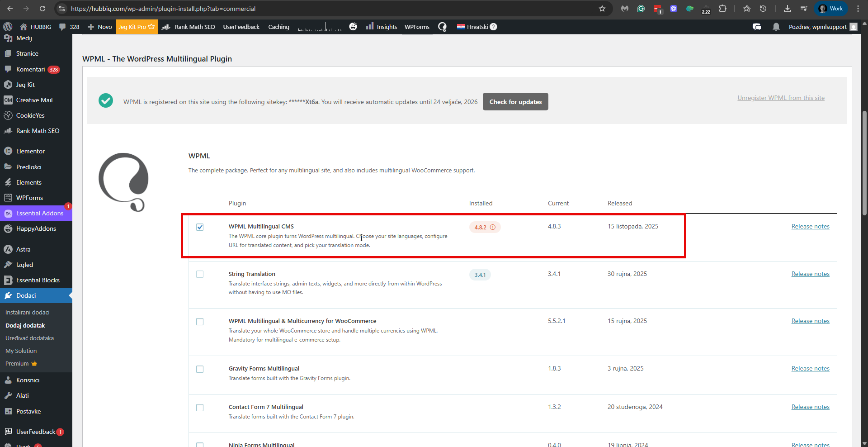Open the comments bubble icon showing 328
The height and width of the screenshot is (447, 868).
(69, 27)
